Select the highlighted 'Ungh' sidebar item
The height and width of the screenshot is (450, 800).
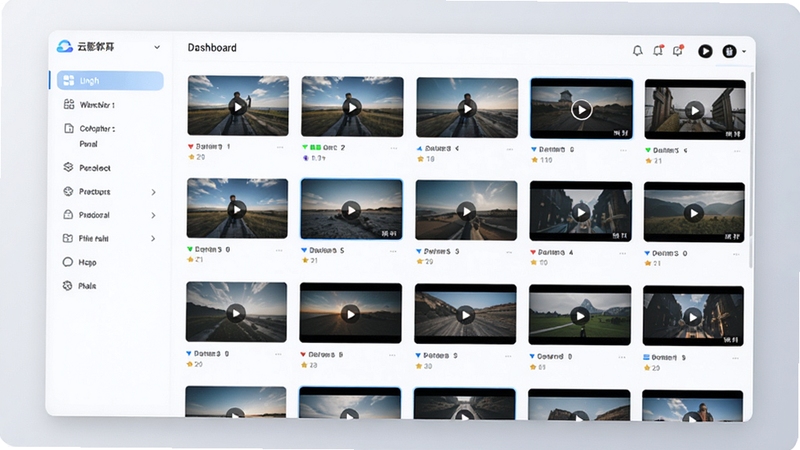[x=110, y=81]
